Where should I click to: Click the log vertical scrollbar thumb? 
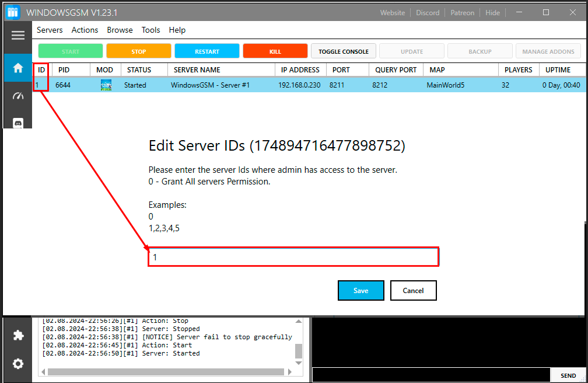[x=299, y=351]
